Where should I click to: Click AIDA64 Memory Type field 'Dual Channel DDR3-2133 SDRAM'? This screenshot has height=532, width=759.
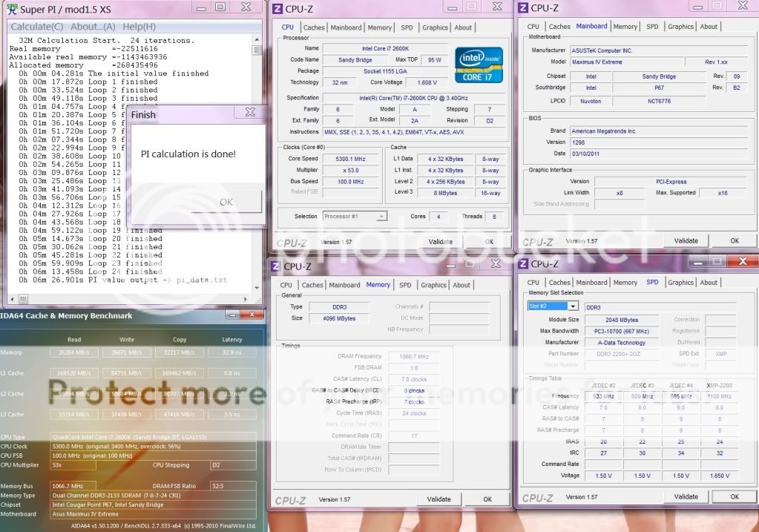153,496
